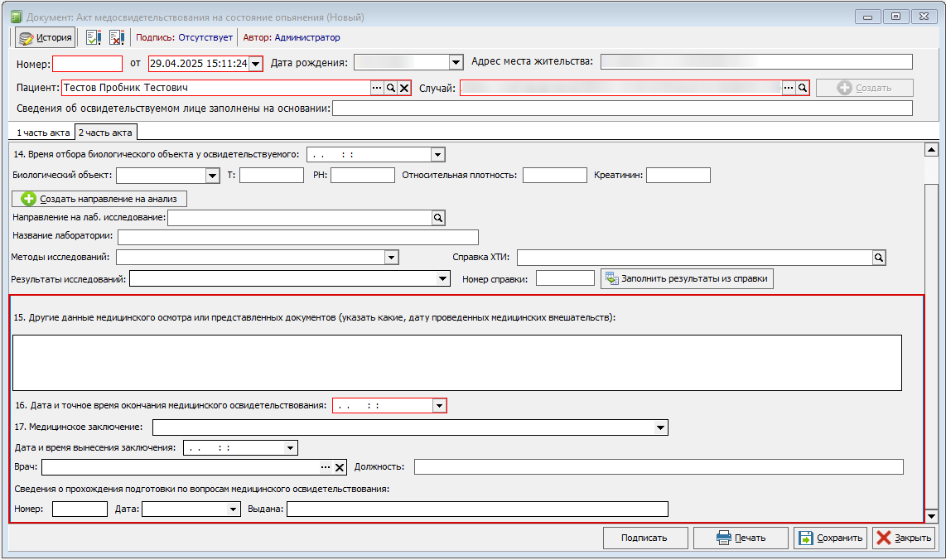Click the document checklist icon with green check
The height and width of the screenshot is (560, 946).
93,37
